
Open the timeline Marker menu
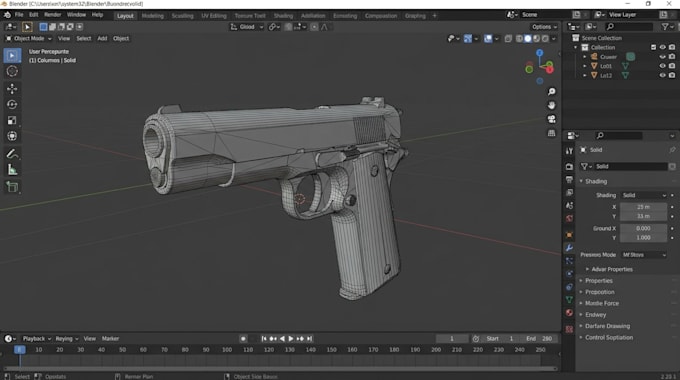pos(110,339)
